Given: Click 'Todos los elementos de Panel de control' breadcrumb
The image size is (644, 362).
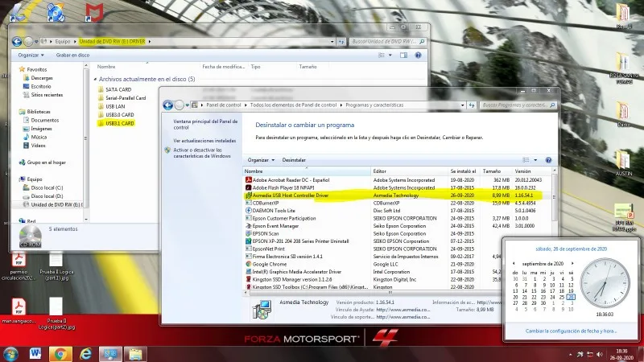Looking at the screenshot, I should pyautogui.click(x=293, y=105).
